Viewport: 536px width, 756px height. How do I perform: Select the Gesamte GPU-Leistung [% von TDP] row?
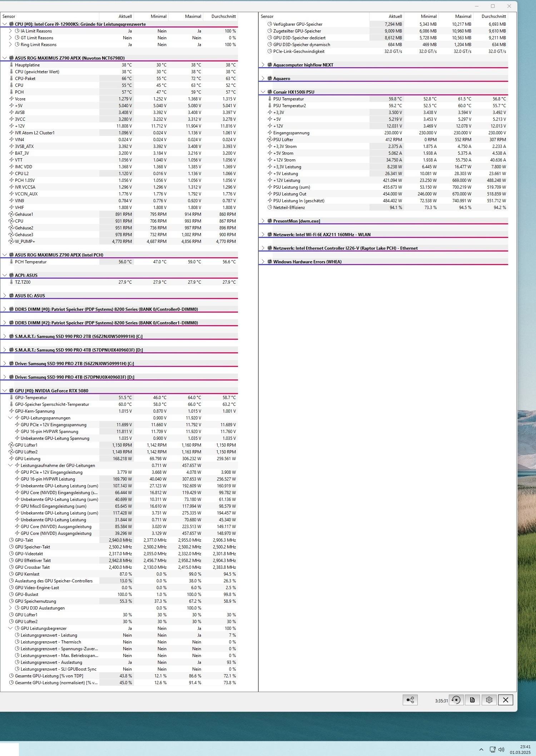point(119,676)
